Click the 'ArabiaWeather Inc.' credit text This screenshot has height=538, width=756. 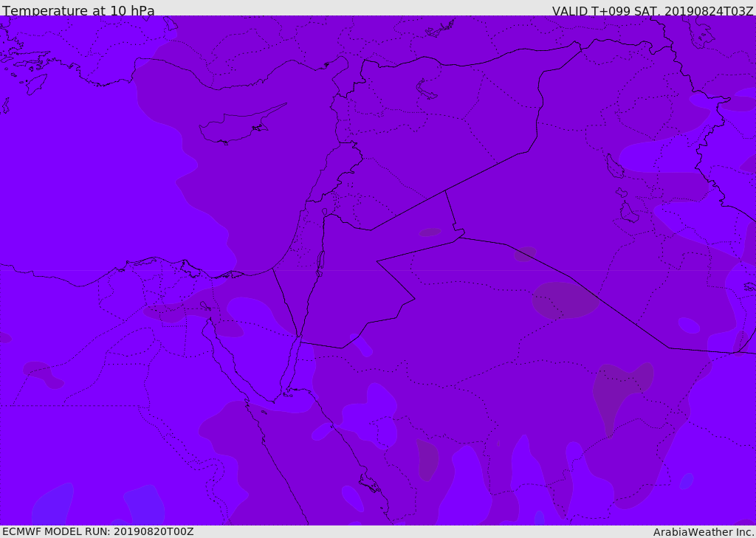[x=704, y=532]
